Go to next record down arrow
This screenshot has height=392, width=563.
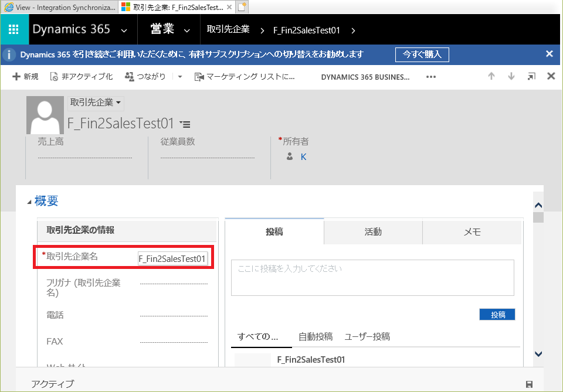[511, 76]
